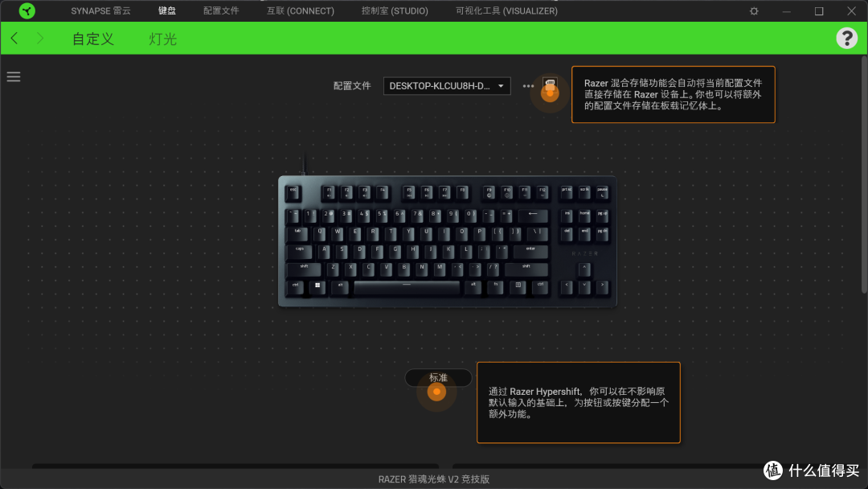Open 可视化工具 (VISUALIZER) module

[506, 10]
